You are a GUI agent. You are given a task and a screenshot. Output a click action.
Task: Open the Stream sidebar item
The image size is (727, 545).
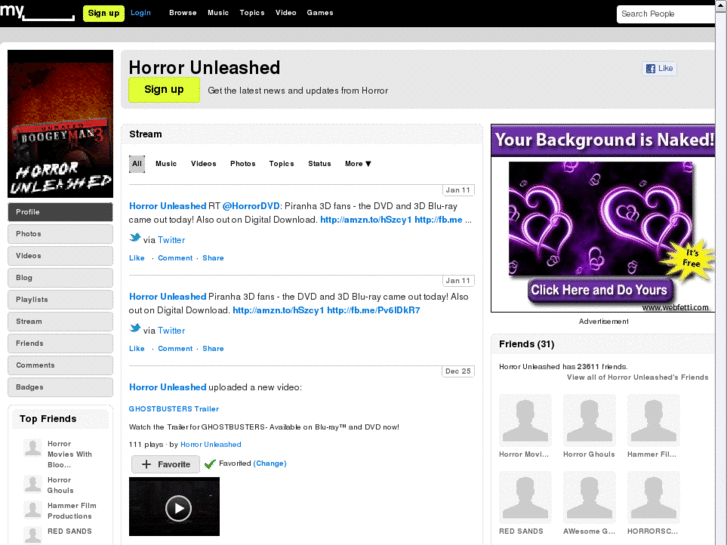click(x=60, y=321)
